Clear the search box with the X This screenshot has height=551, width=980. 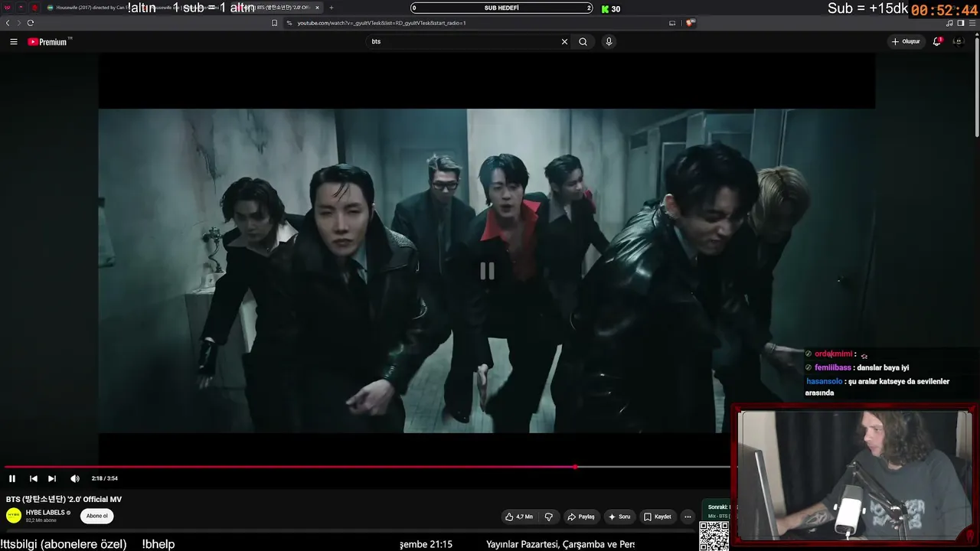tap(565, 42)
